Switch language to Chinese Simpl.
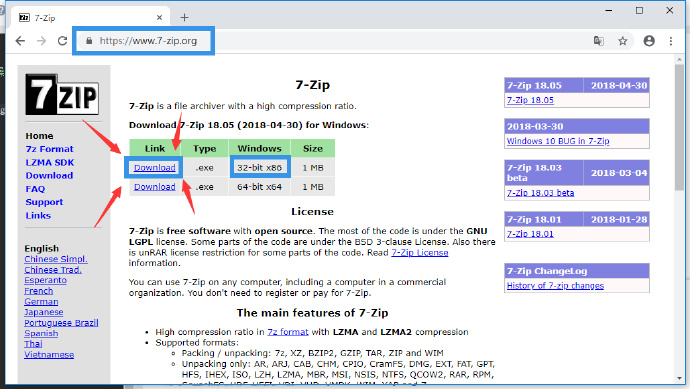Screen dimensions: 690x389 pos(56,259)
